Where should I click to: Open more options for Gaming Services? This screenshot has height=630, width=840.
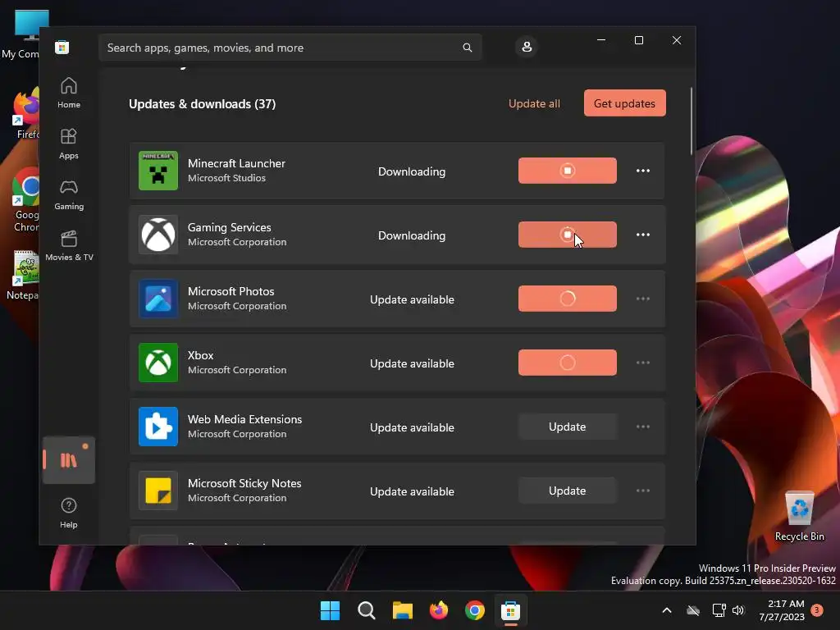point(643,235)
